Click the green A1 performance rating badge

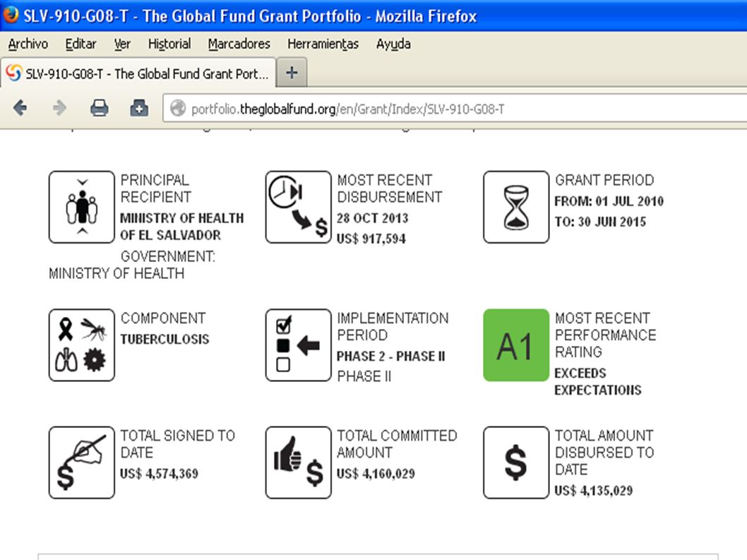coord(516,345)
